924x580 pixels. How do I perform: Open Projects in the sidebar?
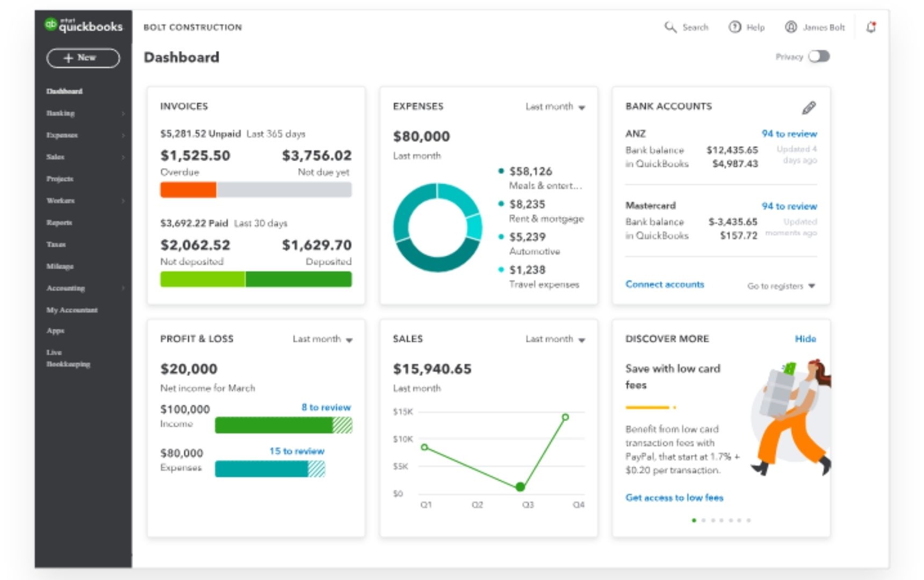tap(60, 179)
